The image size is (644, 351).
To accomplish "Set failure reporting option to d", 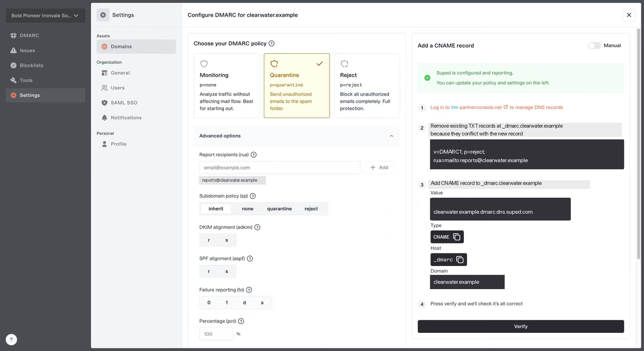I will [245, 303].
